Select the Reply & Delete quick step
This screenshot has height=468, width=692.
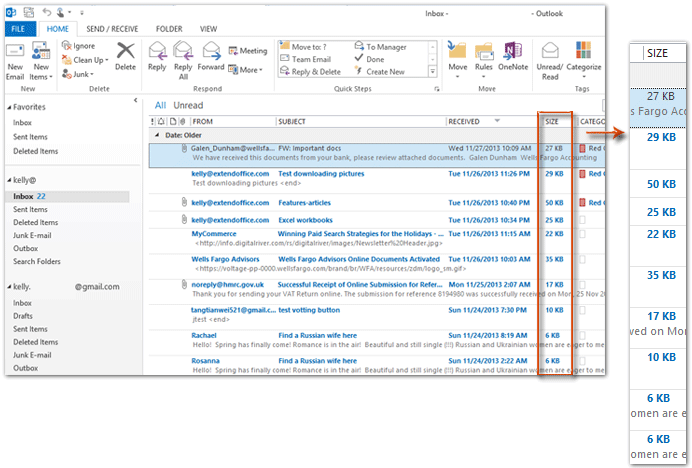point(310,72)
